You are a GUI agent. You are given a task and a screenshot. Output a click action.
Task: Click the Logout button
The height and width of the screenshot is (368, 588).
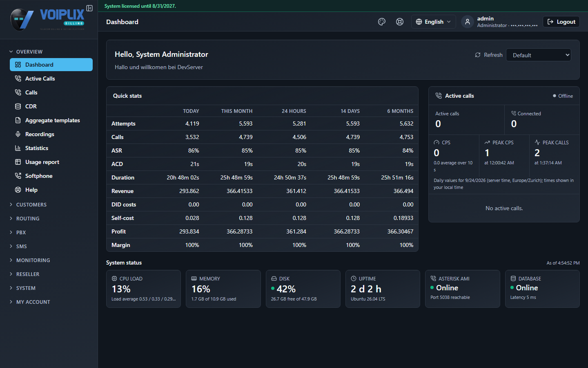click(561, 22)
